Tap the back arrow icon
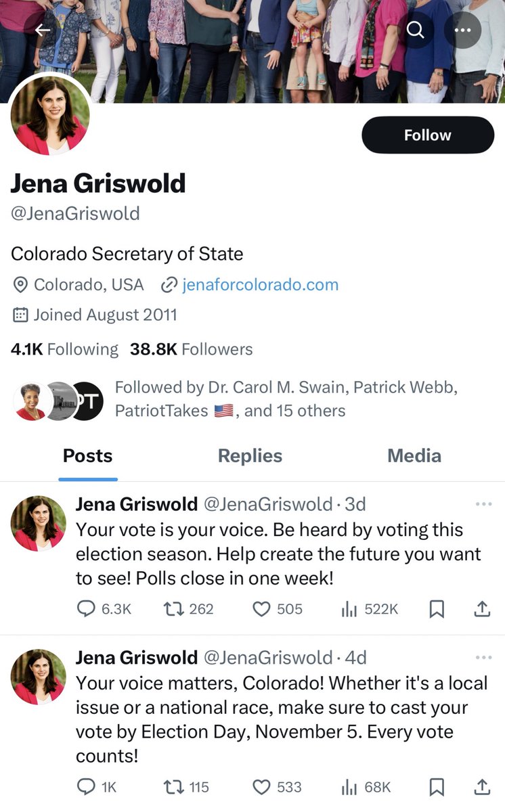Image resolution: width=505 pixels, height=812 pixels. click(x=43, y=30)
